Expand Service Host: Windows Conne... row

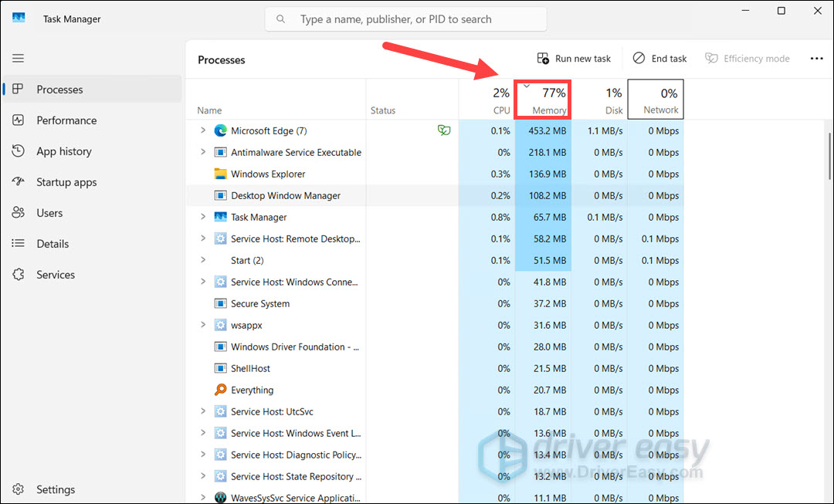[x=202, y=282]
